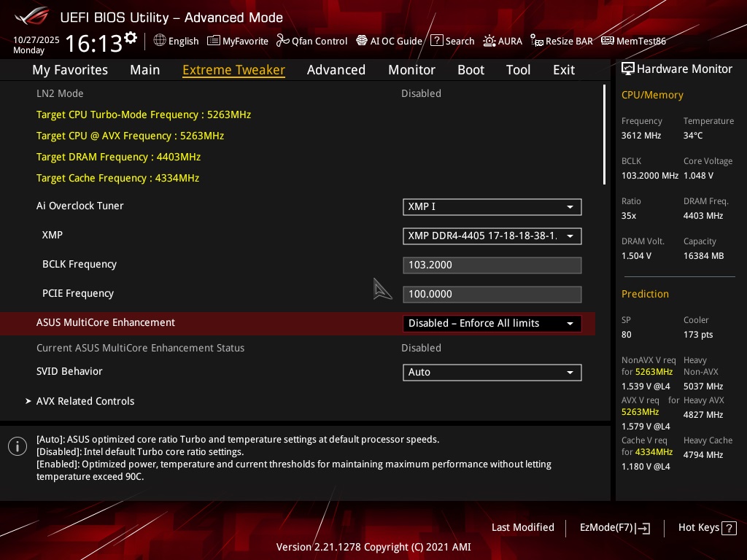The width and height of the screenshot is (747, 560).
Task: Click the 16:13 clock display
Action: pyautogui.click(x=94, y=43)
